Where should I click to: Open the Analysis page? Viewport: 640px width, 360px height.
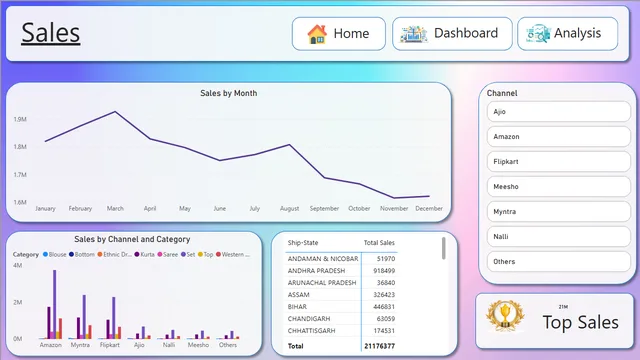[568, 34]
